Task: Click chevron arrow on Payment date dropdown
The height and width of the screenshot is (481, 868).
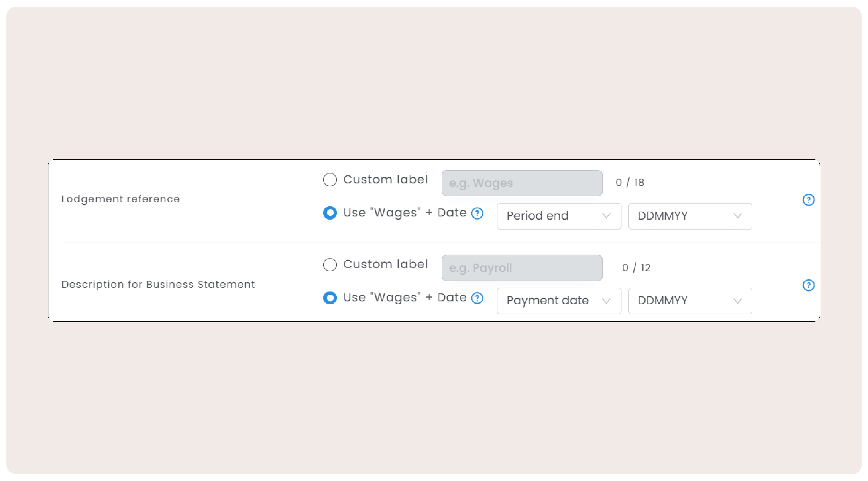Action: point(606,301)
